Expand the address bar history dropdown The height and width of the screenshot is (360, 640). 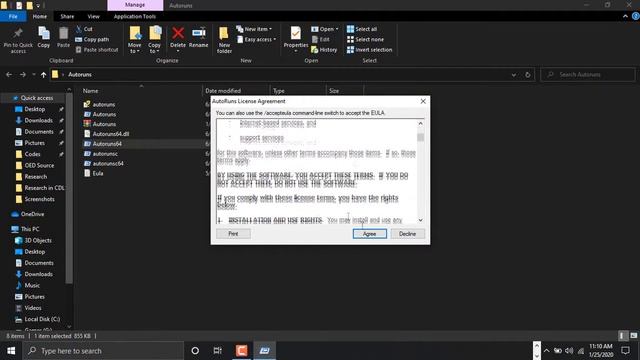(x=514, y=75)
